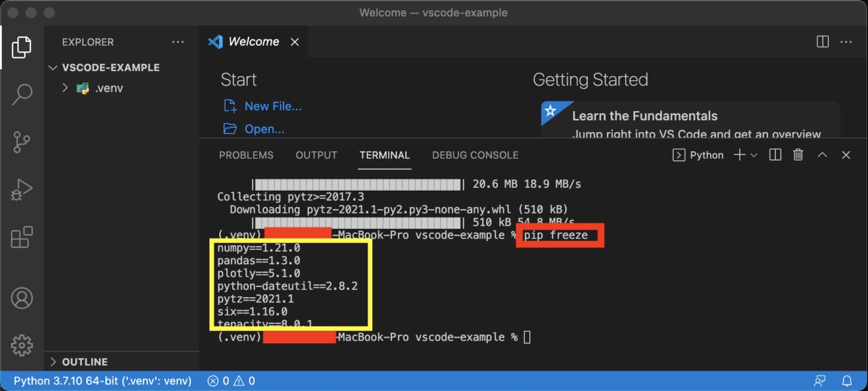Open the Accounts icon in the activity bar
Image resolution: width=868 pixels, height=391 pixels.
coord(22,298)
